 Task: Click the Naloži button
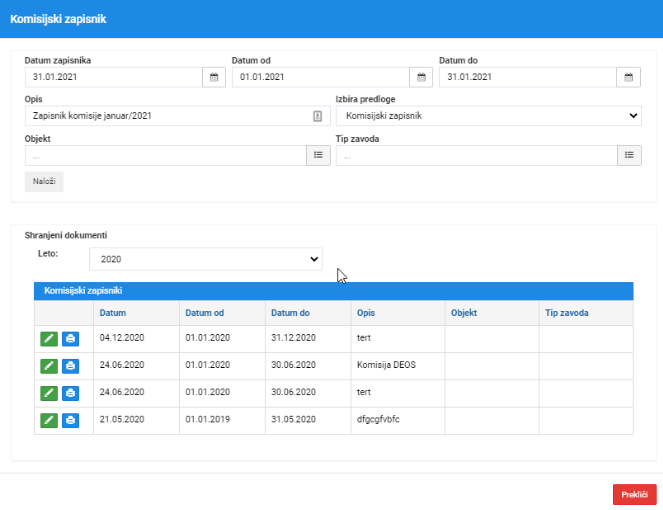(x=44, y=181)
